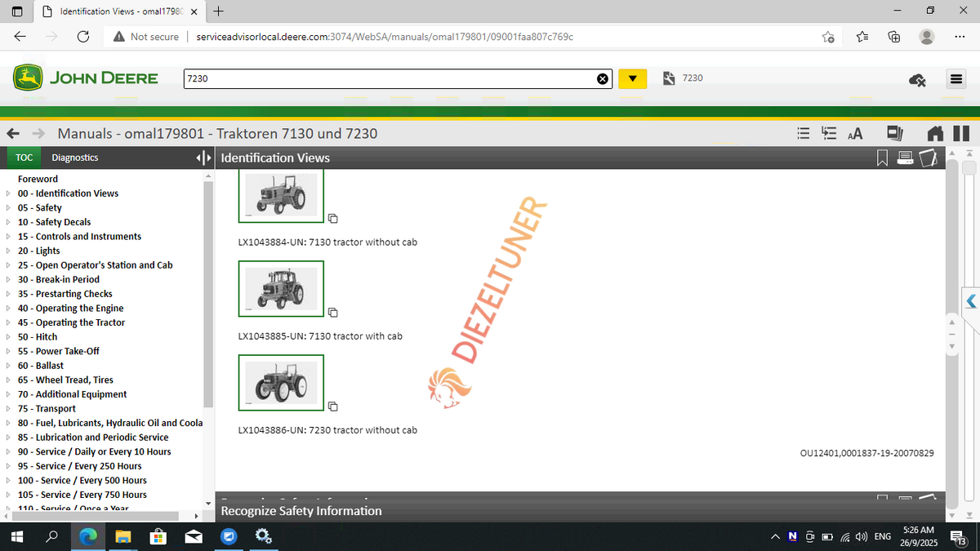This screenshot has width=980, height=551.
Task: Open File Explorer from the taskbar
Action: pyautogui.click(x=122, y=536)
